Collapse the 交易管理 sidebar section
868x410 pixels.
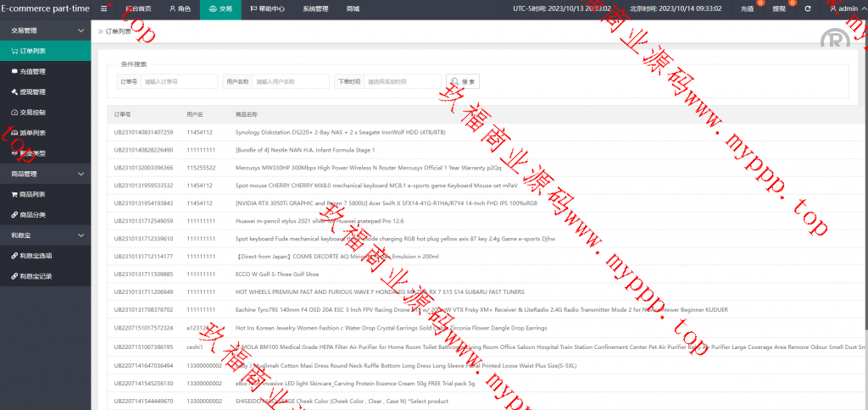tap(45, 30)
